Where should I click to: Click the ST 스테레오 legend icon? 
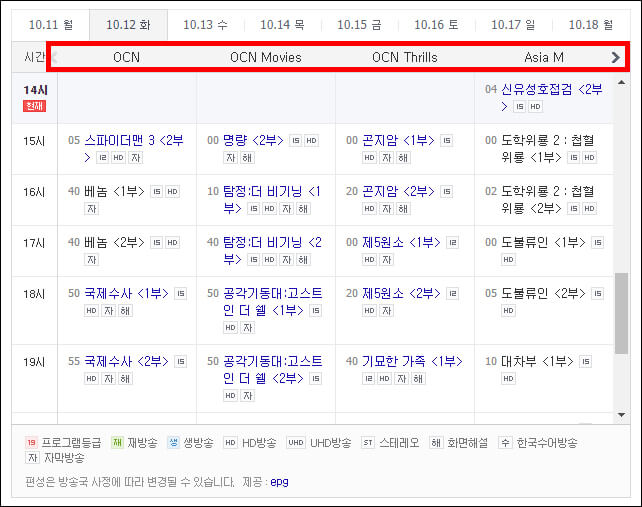(x=368, y=443)
